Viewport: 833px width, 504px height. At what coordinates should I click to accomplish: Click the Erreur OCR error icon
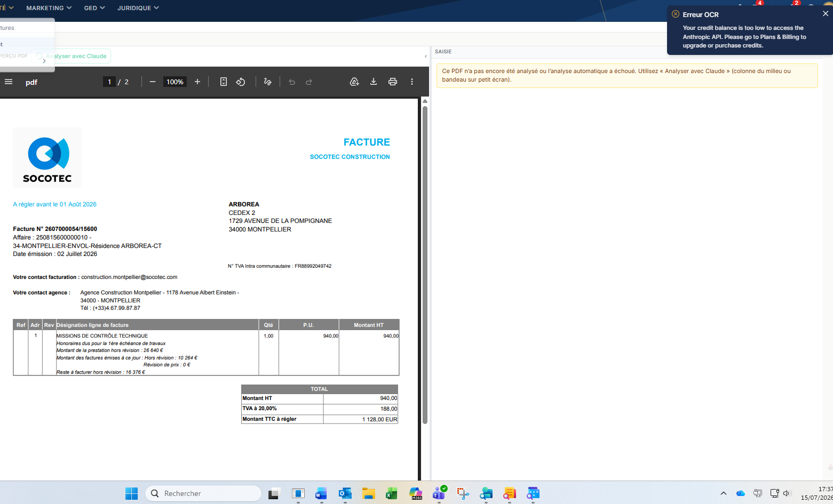[676, 14]
